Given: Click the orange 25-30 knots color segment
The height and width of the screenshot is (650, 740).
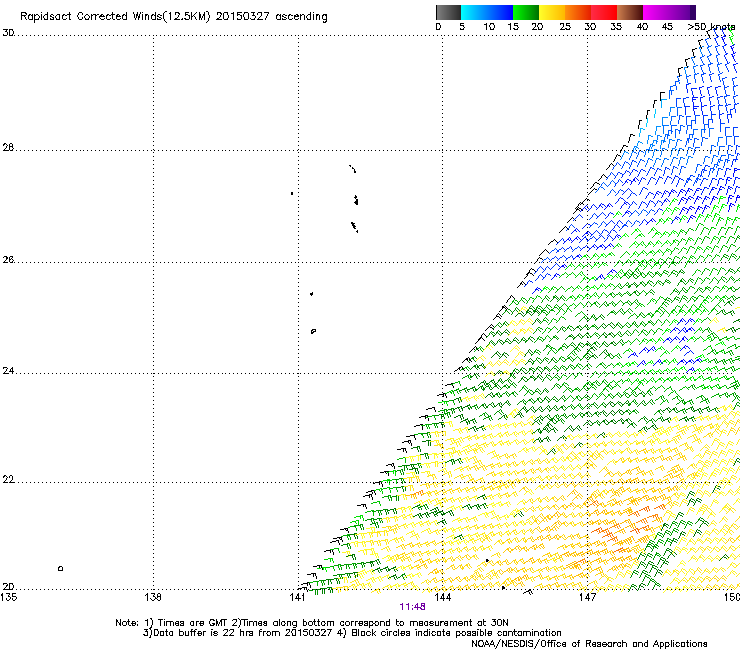Looking at the screenshot, I should [x=578, y=12].
